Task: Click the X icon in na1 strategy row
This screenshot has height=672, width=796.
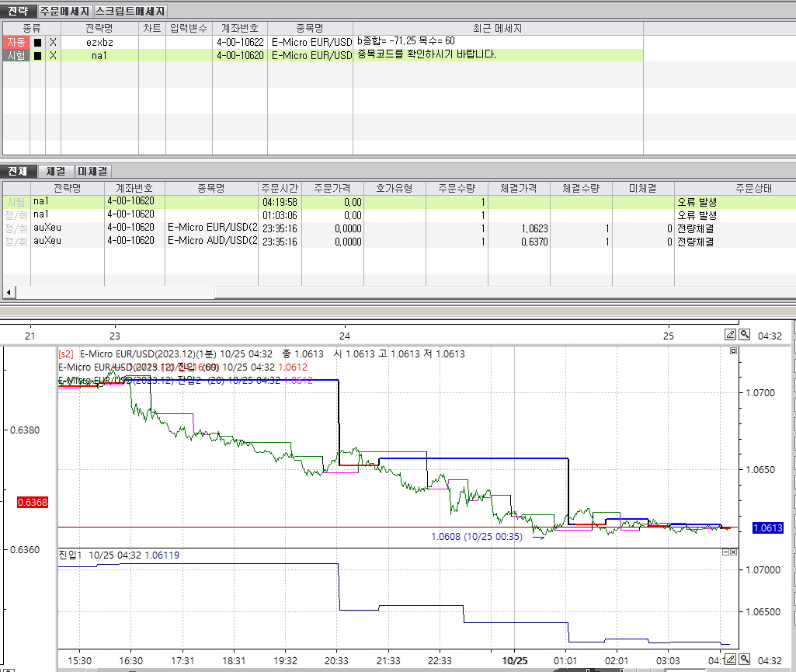Action: 53,55
